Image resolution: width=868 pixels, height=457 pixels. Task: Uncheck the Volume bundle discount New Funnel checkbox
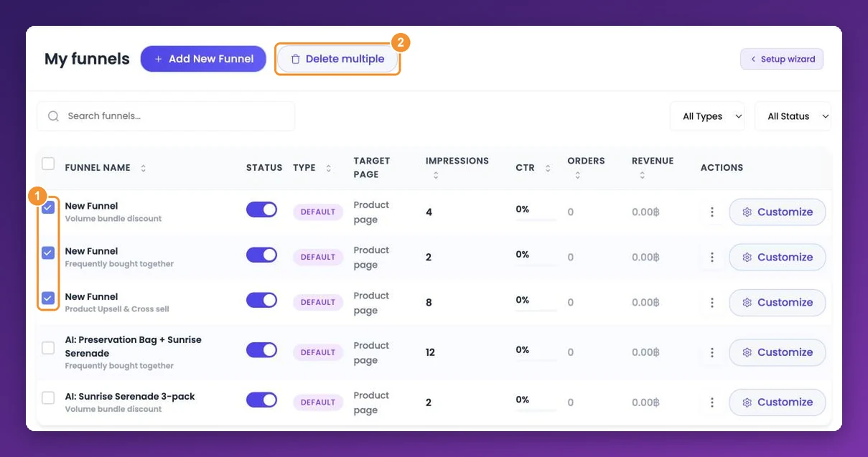tap(48, 208)
